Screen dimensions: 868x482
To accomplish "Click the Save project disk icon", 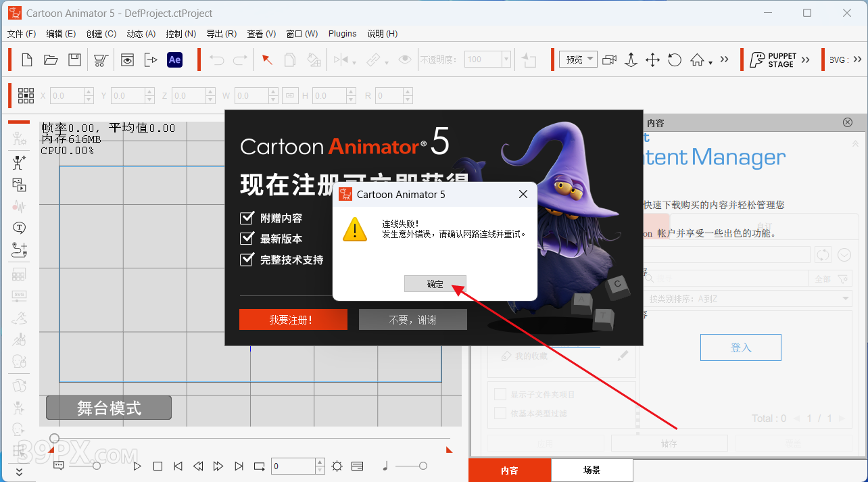I will (74, 59).
